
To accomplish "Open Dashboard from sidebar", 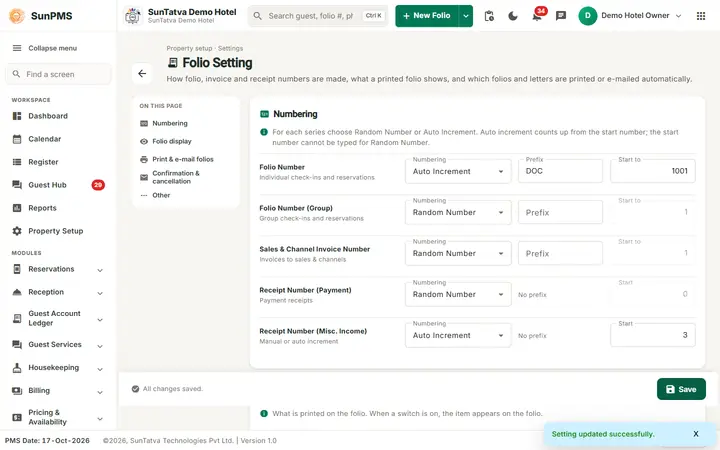I will click(x=48, y=116).
